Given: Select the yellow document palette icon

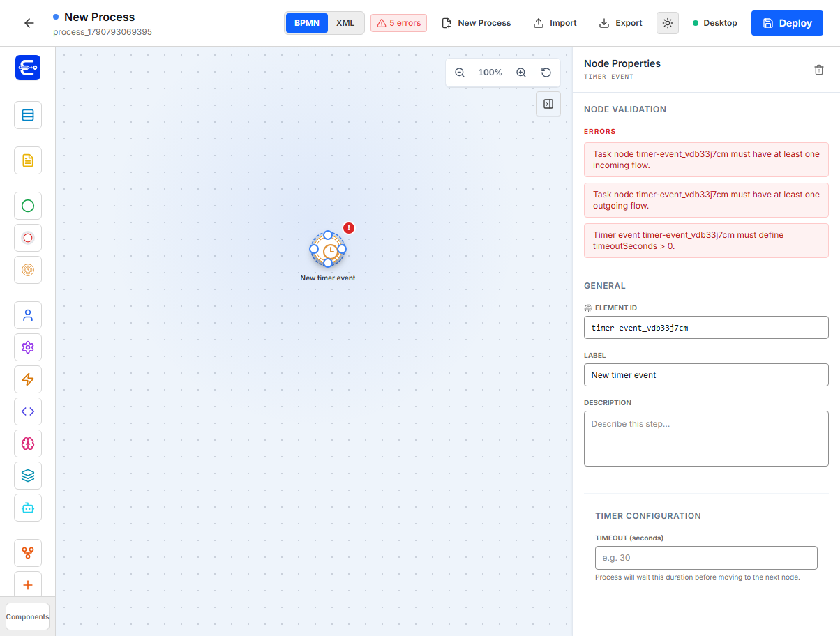Looking at the screenshot, I should point(28,160).
